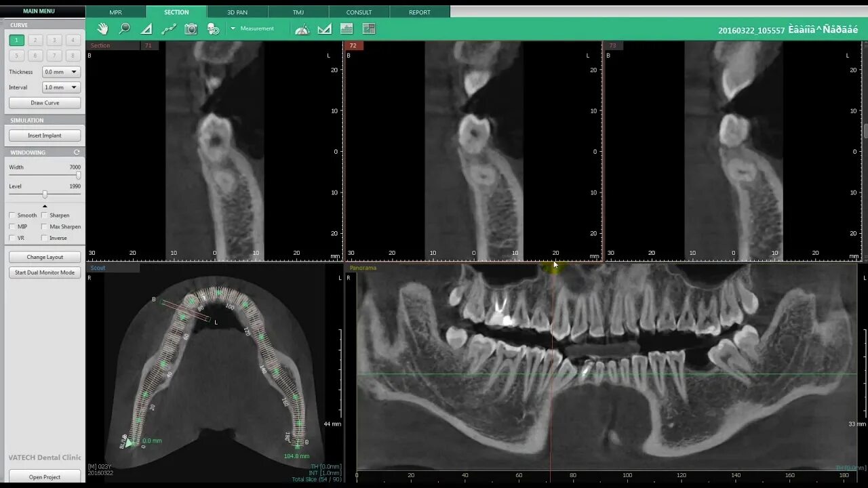
Task: Click the protractor measurement icon
Action: [x=302, y=28]
